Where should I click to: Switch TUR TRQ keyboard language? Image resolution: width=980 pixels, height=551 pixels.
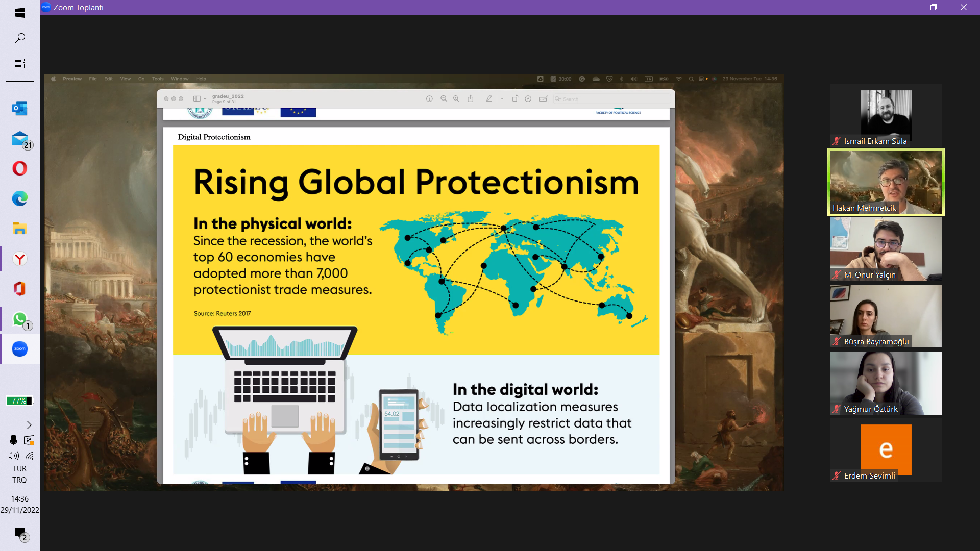(x=19, y=474)
